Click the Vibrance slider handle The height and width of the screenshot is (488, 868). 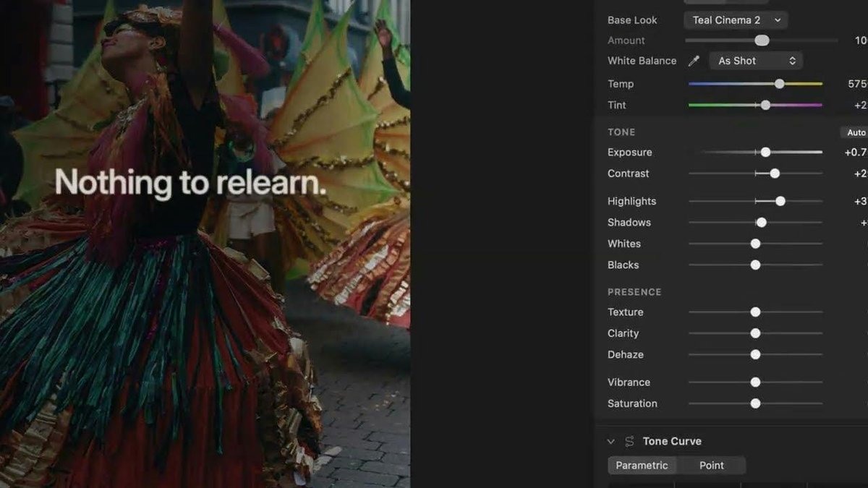[x=755, y=382]
